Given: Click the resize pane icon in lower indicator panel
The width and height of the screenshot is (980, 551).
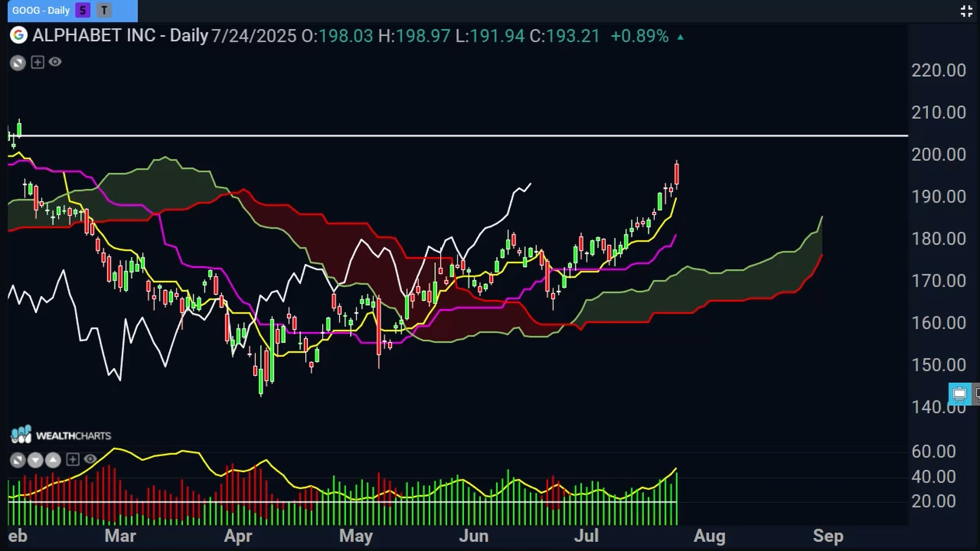Looking at the screenshot, I should pyautogui.click(x=18, y=460).
